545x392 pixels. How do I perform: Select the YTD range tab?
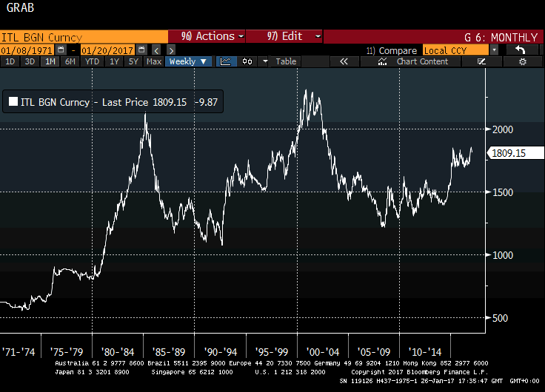pyautogui.click(x=92, y=61)
